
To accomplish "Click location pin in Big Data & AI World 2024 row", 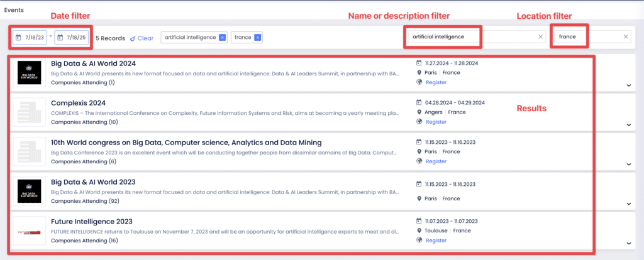I will [419, 73].
